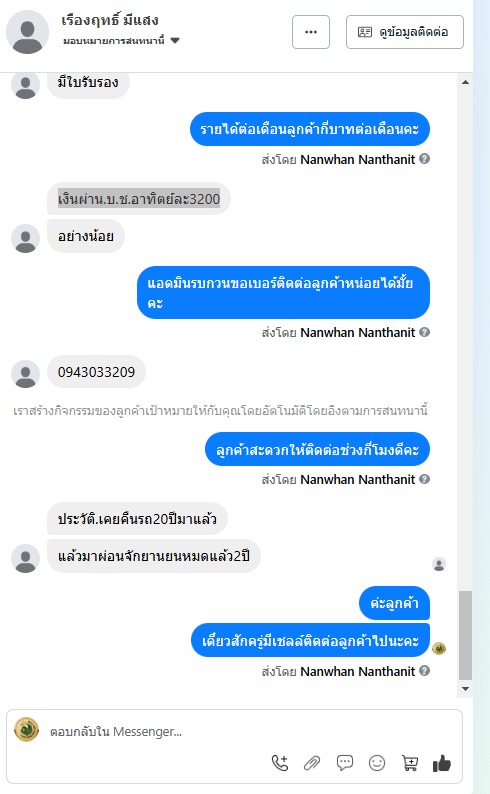
Task: Click the ดูข้อมูลติดต่อ button
Action: 404,32
